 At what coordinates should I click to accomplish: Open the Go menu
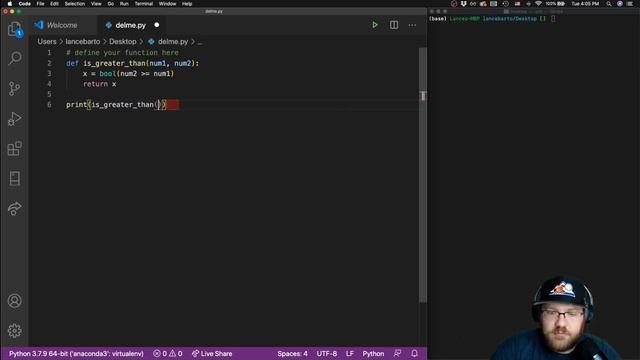[111, 4]
